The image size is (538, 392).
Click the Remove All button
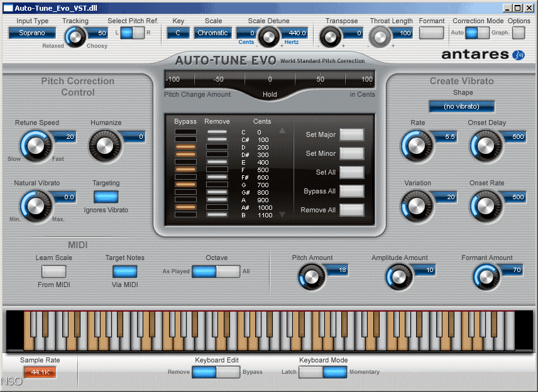(352, 210)
